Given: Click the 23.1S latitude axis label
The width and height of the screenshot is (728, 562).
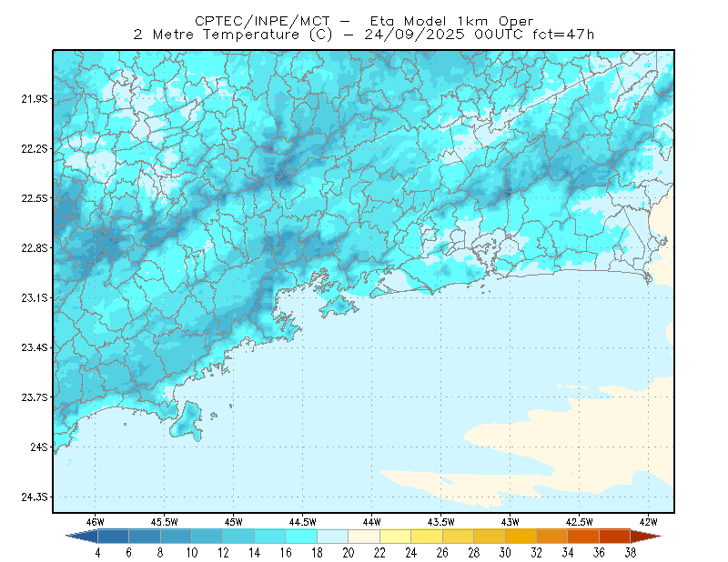Looking at the screenshot, I should [x=35, y=298].
